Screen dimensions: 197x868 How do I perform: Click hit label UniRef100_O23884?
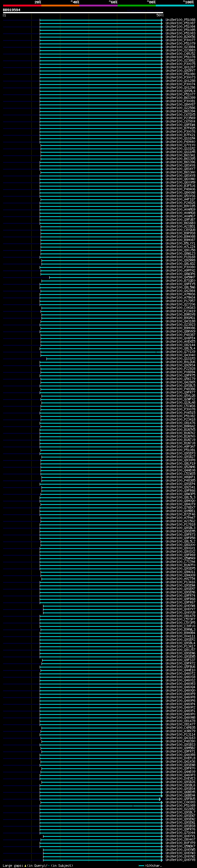[x=180, y=47]
